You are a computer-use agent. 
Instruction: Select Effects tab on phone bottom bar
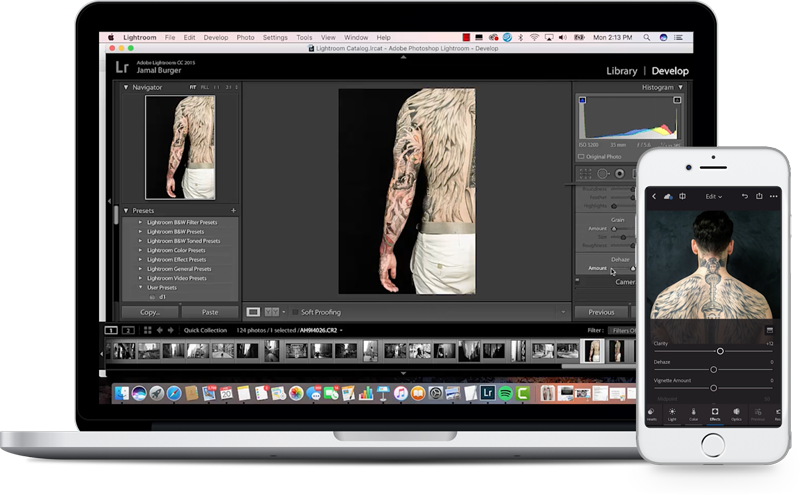[x=715, y=414]
